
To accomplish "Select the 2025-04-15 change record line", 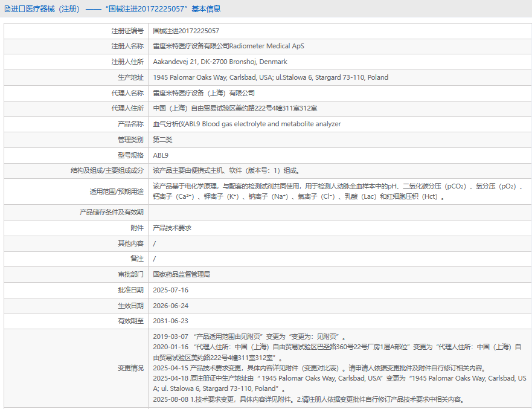I will coord(320,368).
